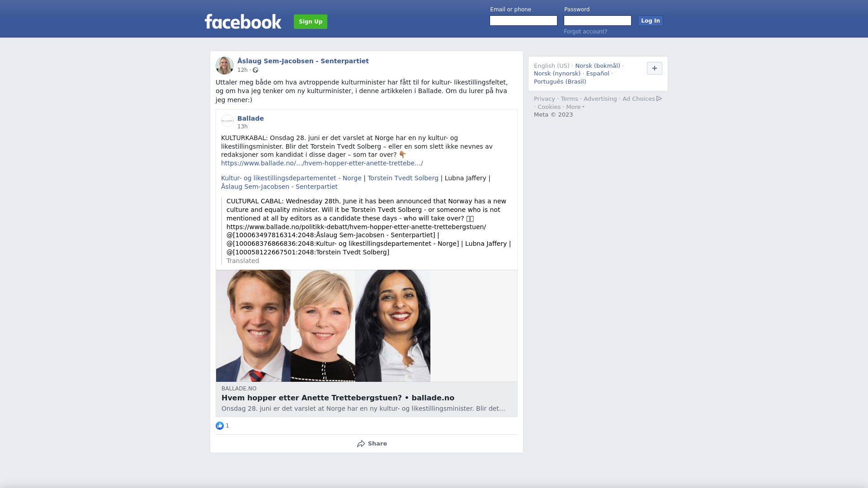Focus the Email or phone field
Image resolution: width=868 pixels, height=488 pixels.
pyautogui.click(x=524, y=21)
